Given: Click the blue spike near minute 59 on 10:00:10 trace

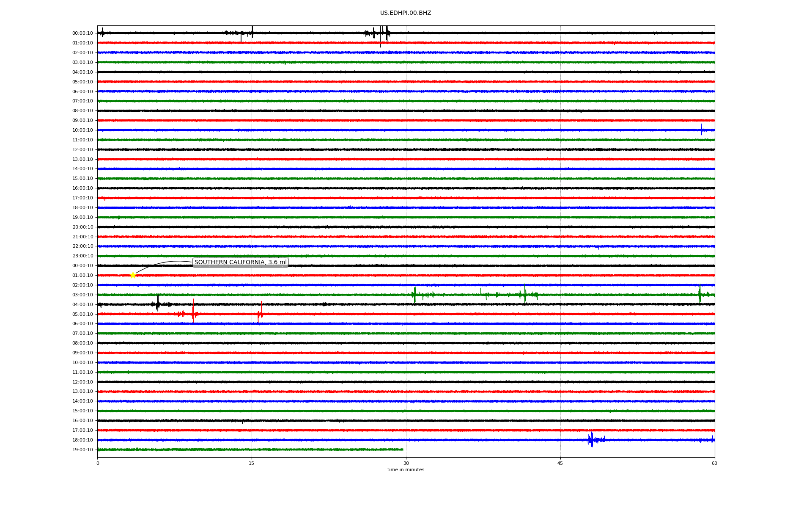Looking at the screenshot, I should pos(701,130).
